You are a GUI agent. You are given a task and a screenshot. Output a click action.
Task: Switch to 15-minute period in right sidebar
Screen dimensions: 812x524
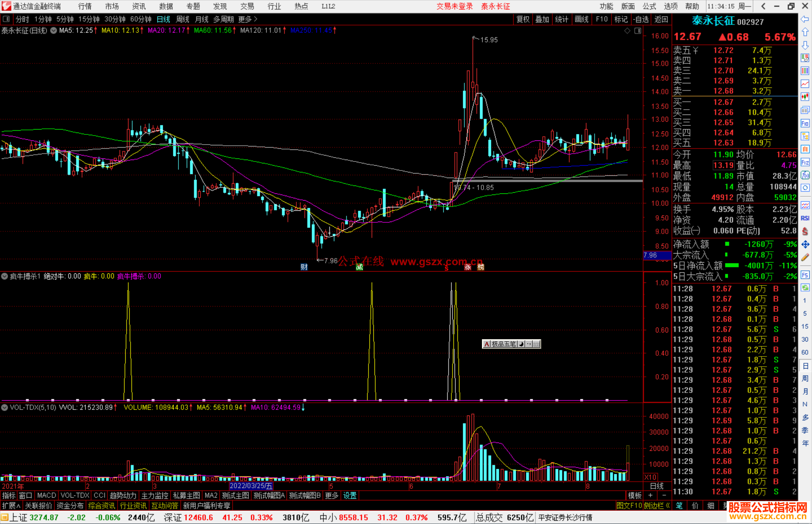click(804, 326)
